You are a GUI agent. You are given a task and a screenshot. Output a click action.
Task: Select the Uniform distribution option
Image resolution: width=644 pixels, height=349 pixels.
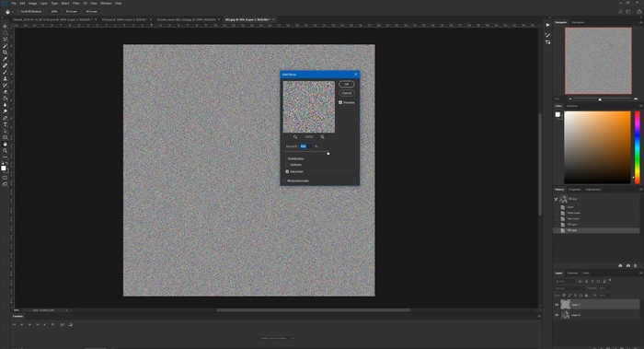pyautogui.click(x=287, y=165)
